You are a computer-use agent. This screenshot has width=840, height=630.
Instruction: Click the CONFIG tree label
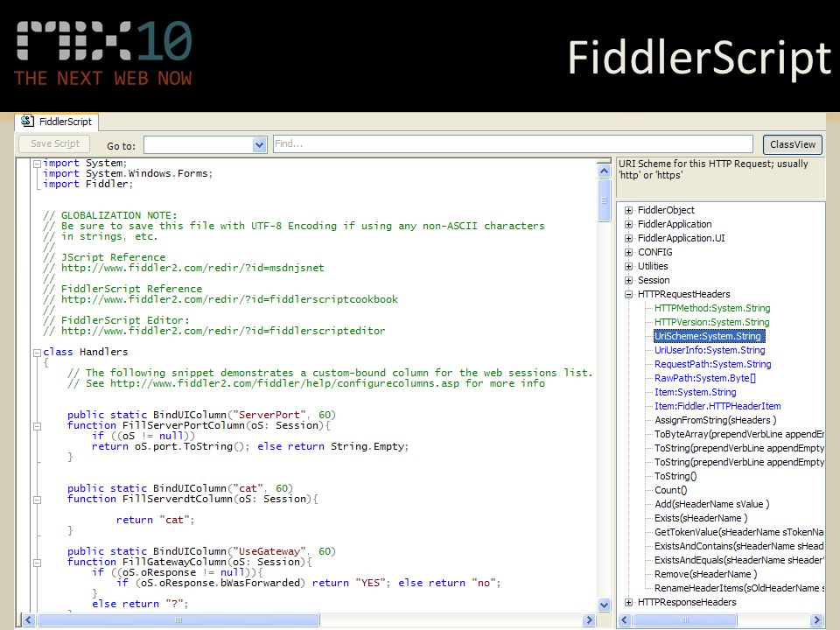(x=654, y=252)
